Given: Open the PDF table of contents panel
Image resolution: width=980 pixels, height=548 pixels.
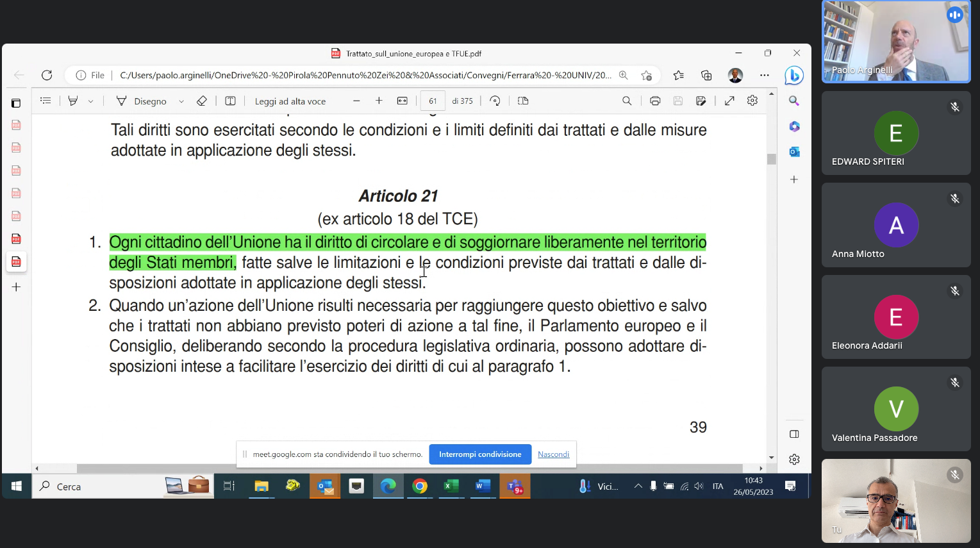Looking at the screenshot, I should tap(46, 101).
